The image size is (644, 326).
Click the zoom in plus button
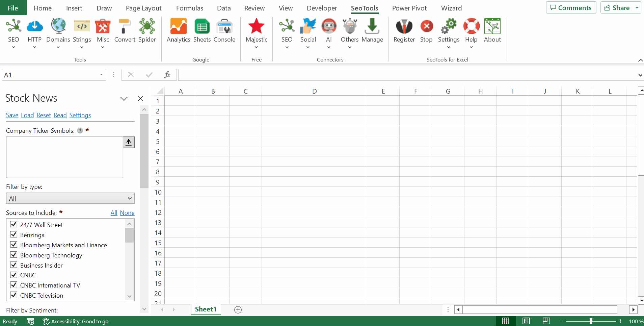tap(620, 321)
